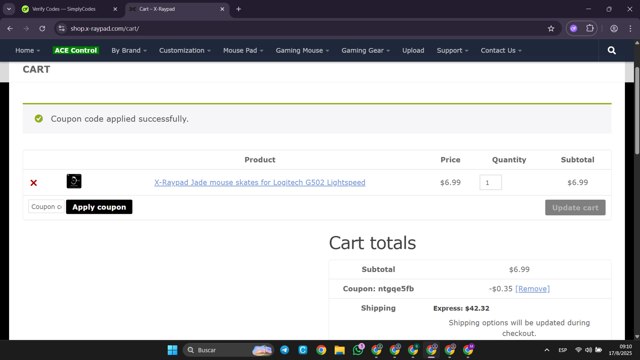Expand Mouse Pad dropdown menu
Screen dimensions: 640x360
243,50
